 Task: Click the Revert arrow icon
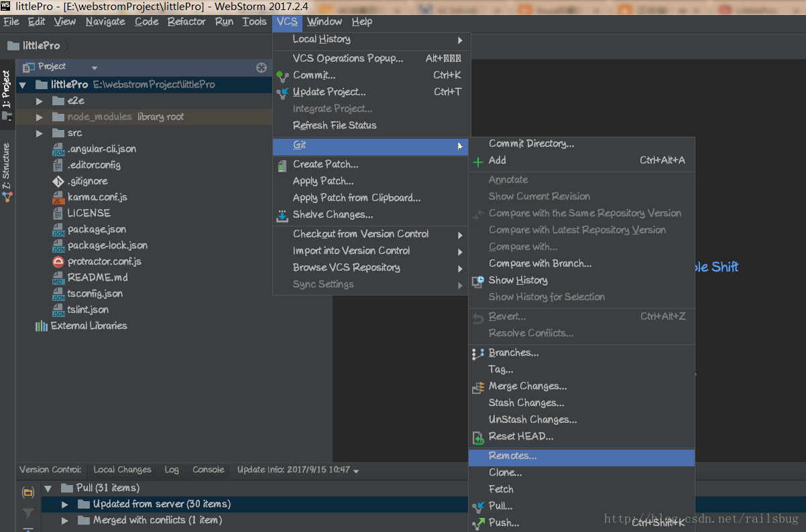[477, 318]
